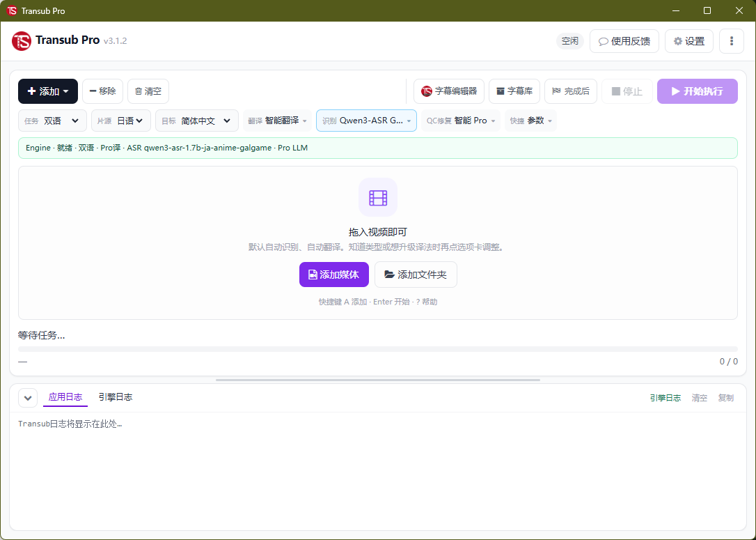The width and height of the screenshot is (756, 540).
Task: Open the 字幕编辑器 subtitle editor
Action: click(448, 91)
